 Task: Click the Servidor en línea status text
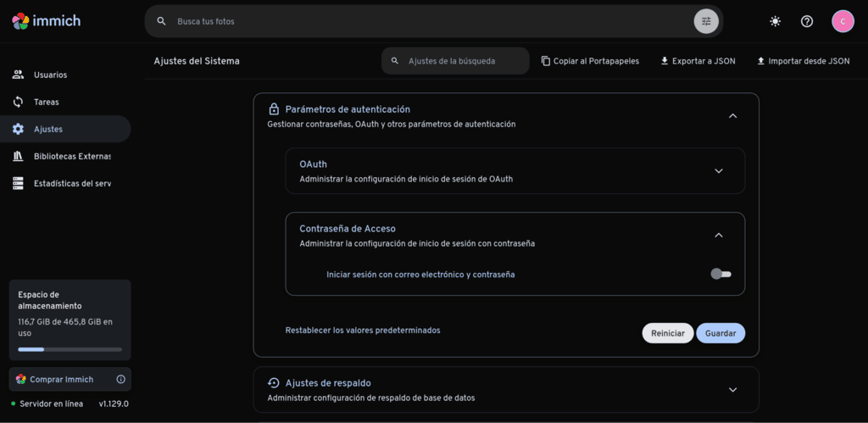click(52, 404)
